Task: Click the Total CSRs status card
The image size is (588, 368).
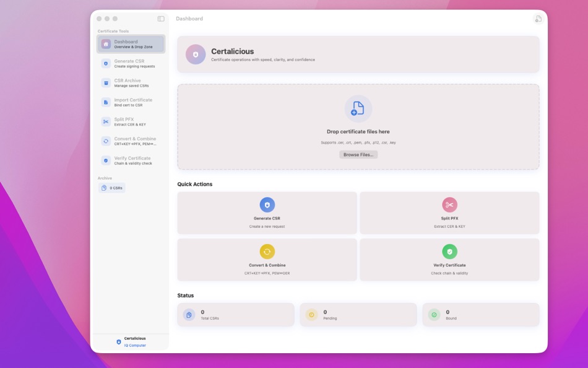Action: [235, 315]
